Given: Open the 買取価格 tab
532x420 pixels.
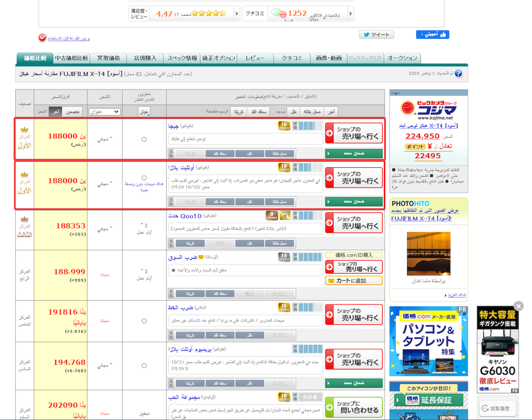Looking at the screenshot, I should pyautogui.click(x=108, y=58).
